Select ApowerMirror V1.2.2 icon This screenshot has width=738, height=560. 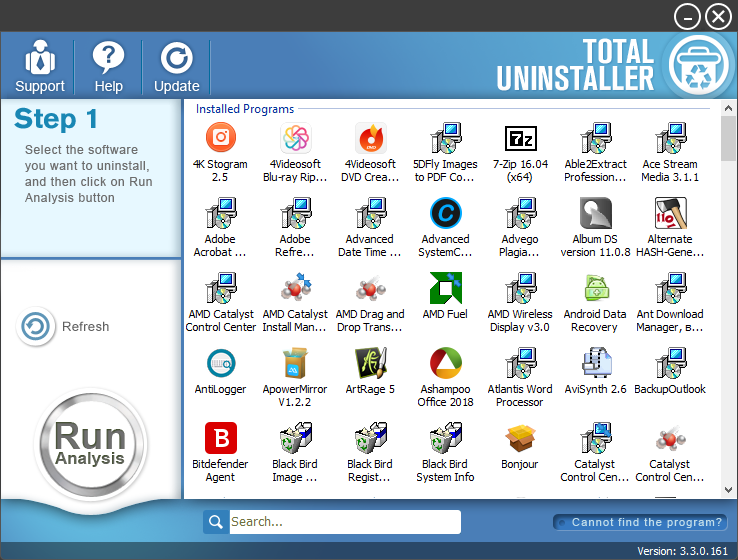[x=295, y=363]
